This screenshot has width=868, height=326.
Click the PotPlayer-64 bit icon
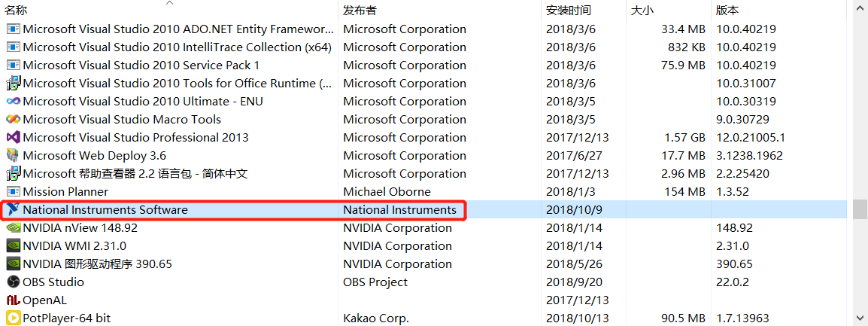click(13, 318)
